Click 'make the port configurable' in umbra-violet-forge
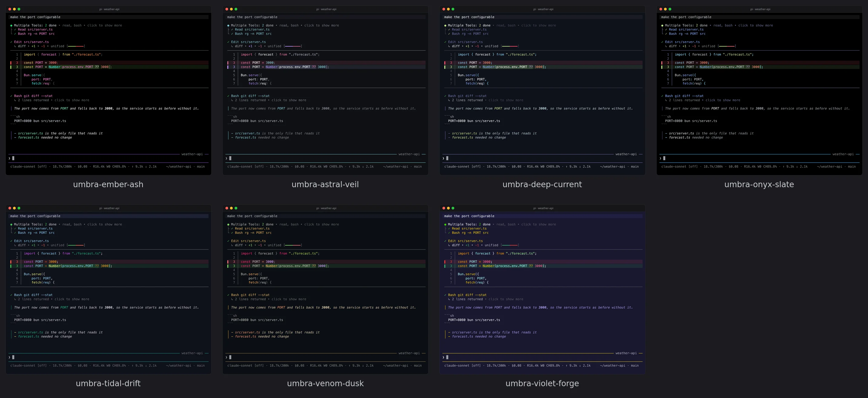868x398 pixels. [469, 216]
